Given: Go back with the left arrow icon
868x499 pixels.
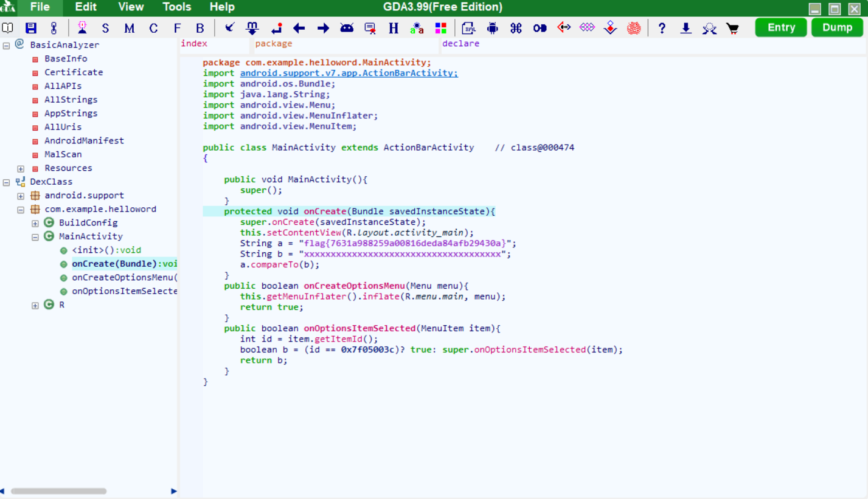Looking at the screenshot, I should point(299,28).
